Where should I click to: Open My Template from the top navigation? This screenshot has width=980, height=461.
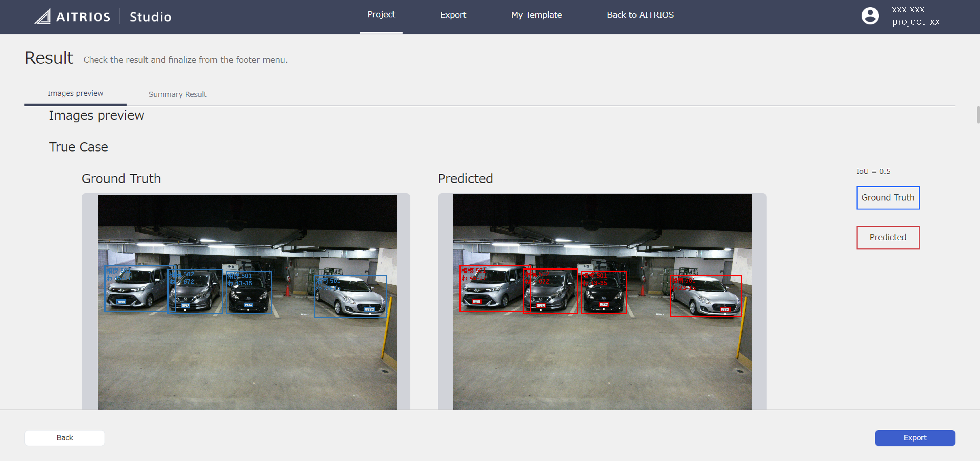tap(536, 15)
